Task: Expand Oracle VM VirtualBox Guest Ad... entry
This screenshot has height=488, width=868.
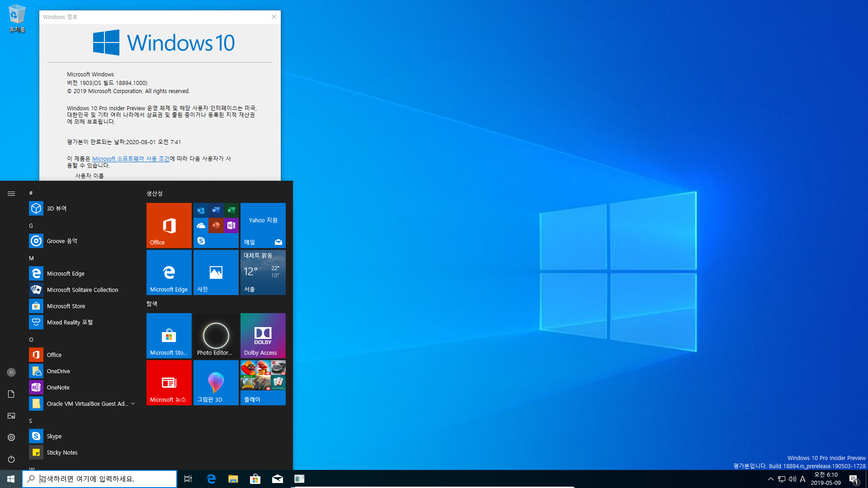Action: (132, 404)
